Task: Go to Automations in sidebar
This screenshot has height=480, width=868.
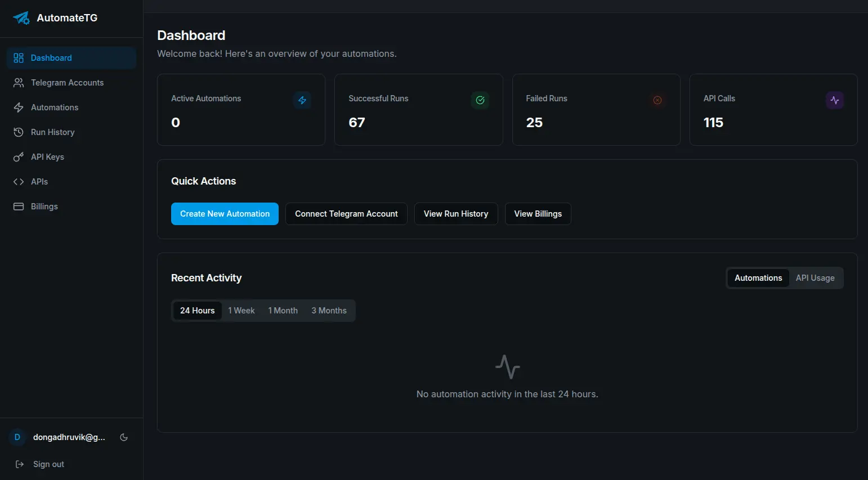Action: pos(71,107)
